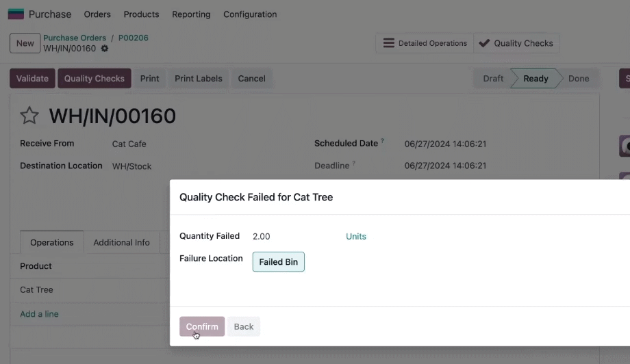The image size is (630, 364).
Task: Open Detailed Operations hamburger icon
Action: [x=388, y=43]
